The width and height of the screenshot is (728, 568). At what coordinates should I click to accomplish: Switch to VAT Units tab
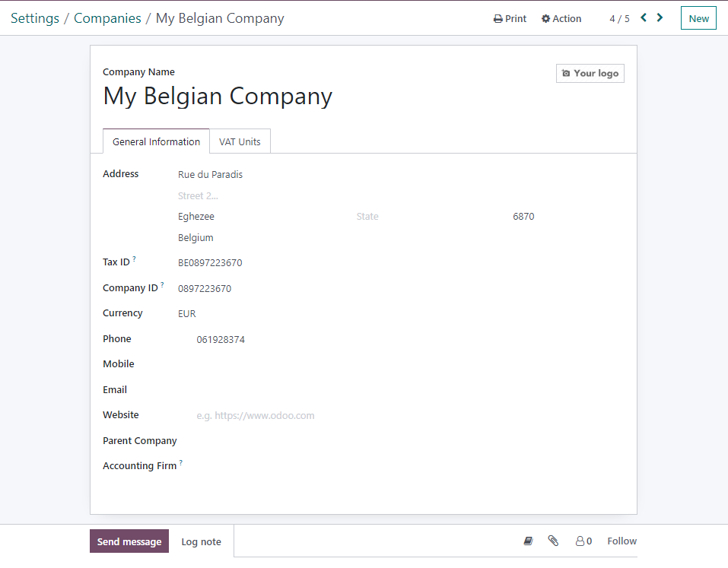coord(240,141)
